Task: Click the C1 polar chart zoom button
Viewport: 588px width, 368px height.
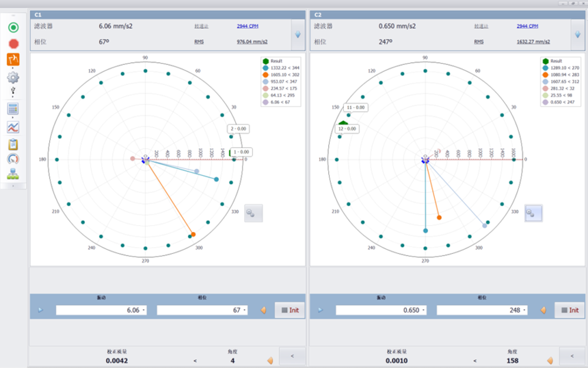Action: pyautogui.click(x=254, y=213)
